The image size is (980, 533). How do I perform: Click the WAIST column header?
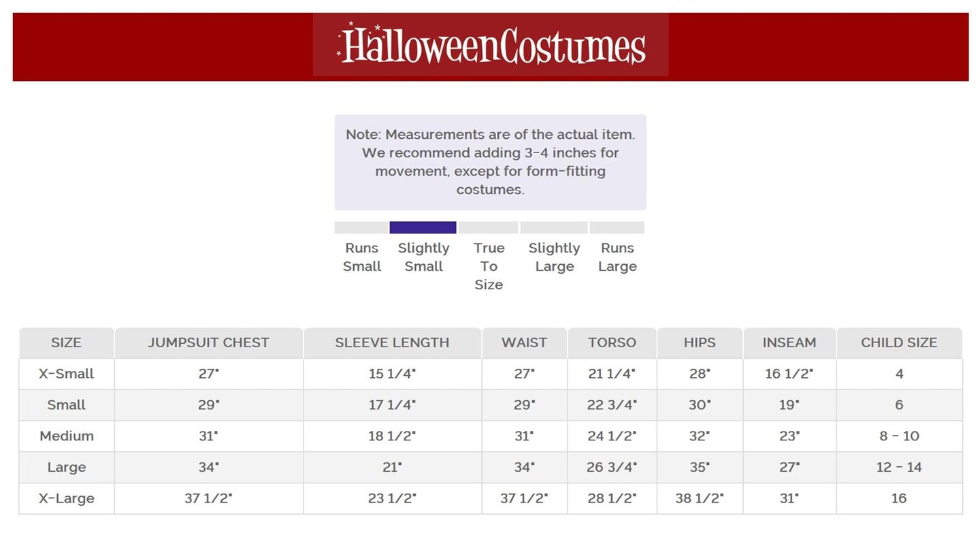[524, 343]
